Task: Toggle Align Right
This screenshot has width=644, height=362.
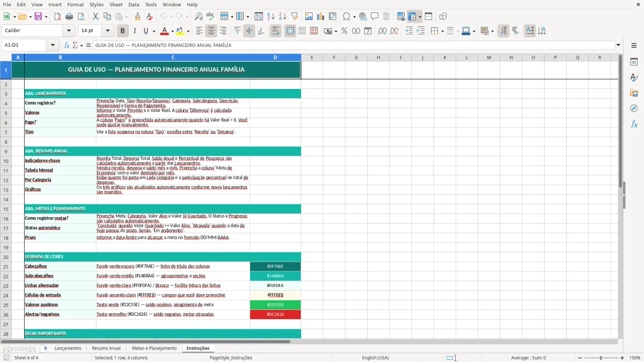Action: (223, 31)
